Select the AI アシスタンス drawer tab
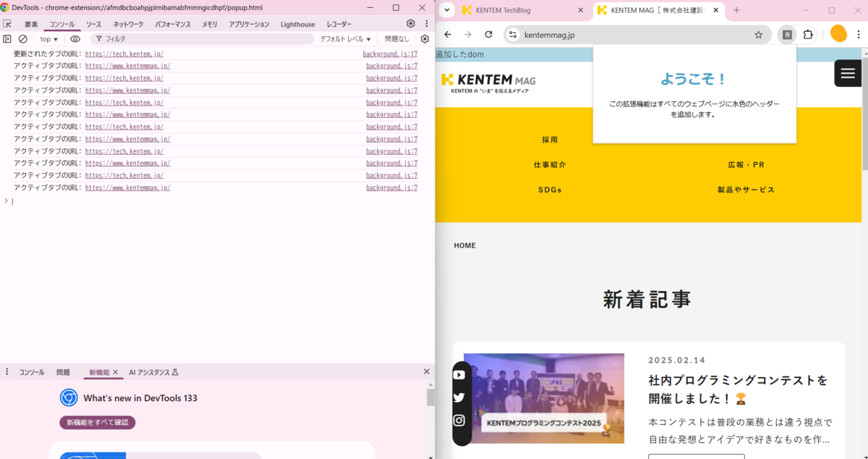Screen dimensions: 868x459 click(x=153, y=372)
